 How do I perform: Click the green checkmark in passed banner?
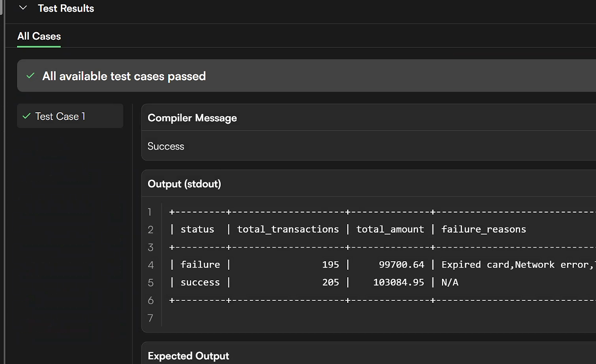(31, 76)
